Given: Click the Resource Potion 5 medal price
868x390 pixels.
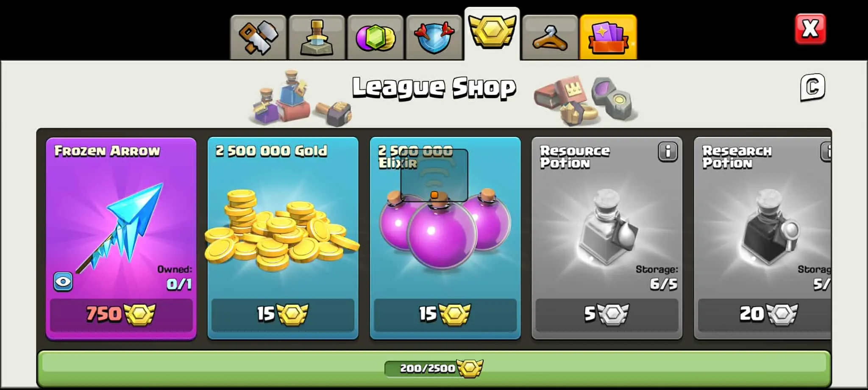Looking at the screenshot, I should pyautogui.click(x=607, y=315).
